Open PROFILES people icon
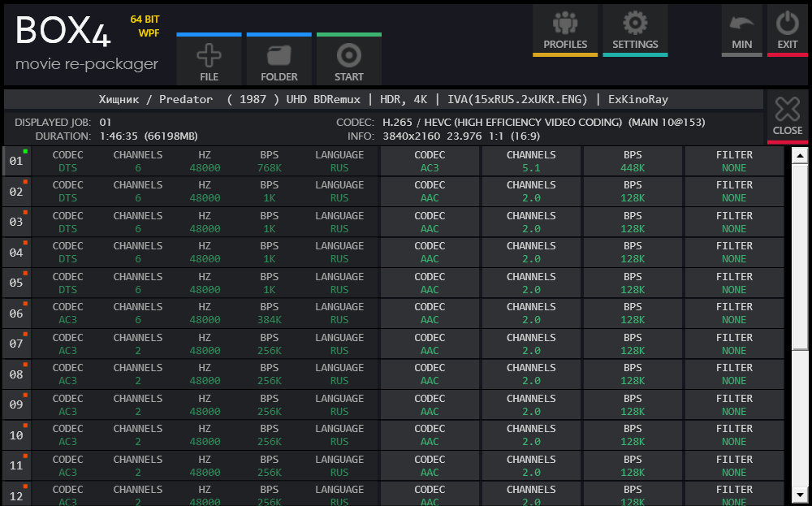Image resolution: width=812 pixels, height=506 pixels. (565, 24)
